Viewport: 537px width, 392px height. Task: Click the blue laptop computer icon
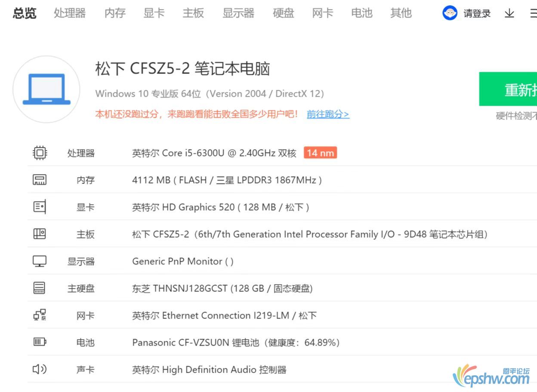(46, 89)
